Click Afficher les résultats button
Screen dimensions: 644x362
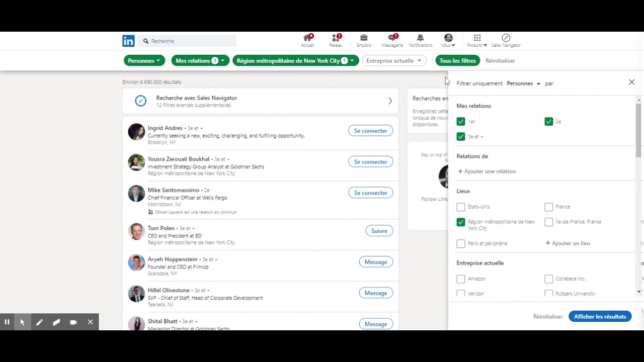click(x=600, y=317)
